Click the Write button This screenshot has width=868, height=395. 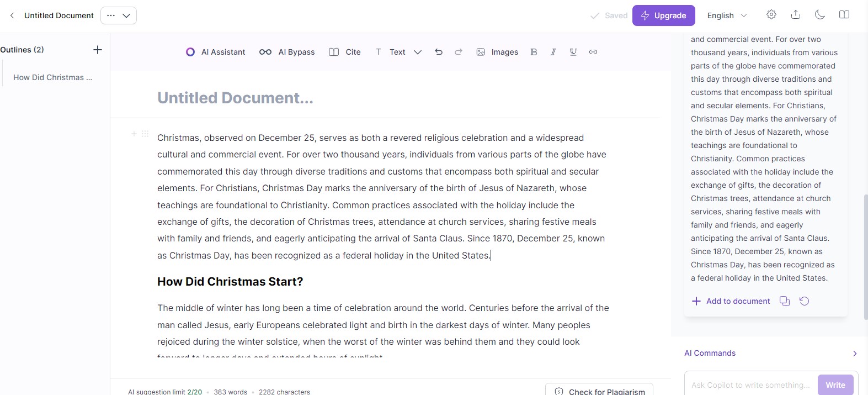coord(835,385)
